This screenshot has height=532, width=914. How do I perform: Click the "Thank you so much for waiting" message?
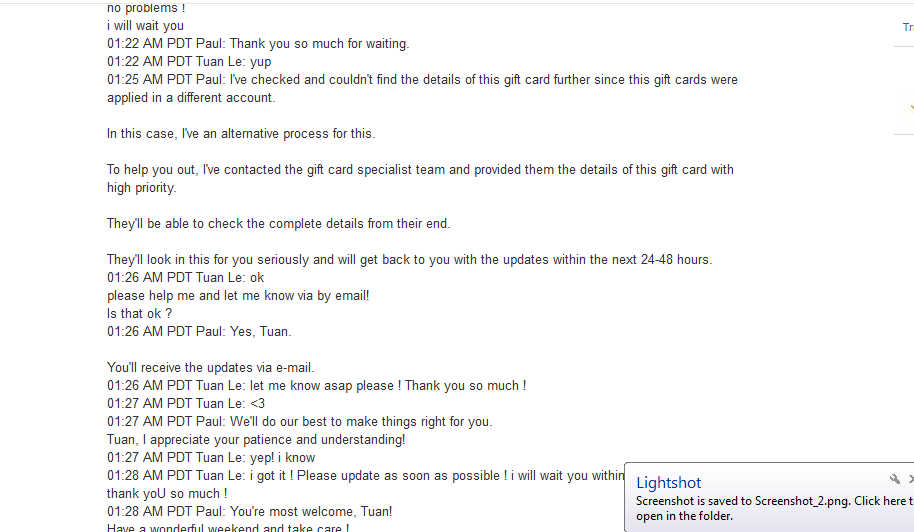coord(258,44)
